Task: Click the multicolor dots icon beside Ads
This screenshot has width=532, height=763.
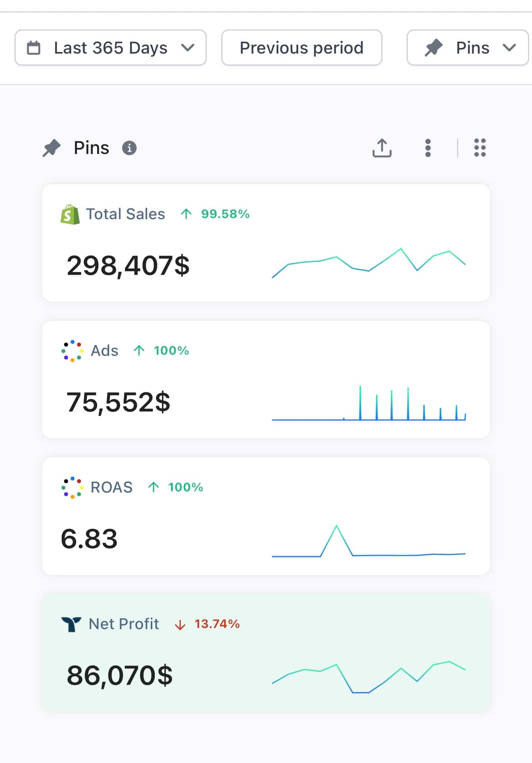Action: (72, 351)
